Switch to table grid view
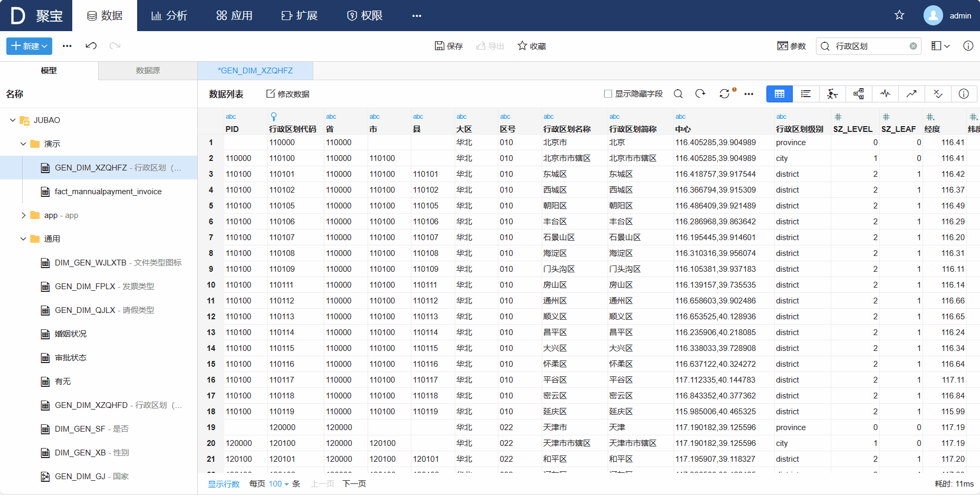 pos(780,94)
